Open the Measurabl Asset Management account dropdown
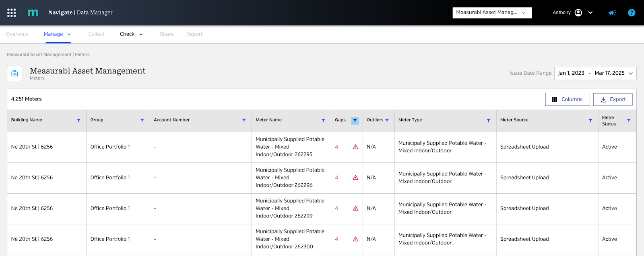Viewport: 644px width, 256px height. coord(492,12)
